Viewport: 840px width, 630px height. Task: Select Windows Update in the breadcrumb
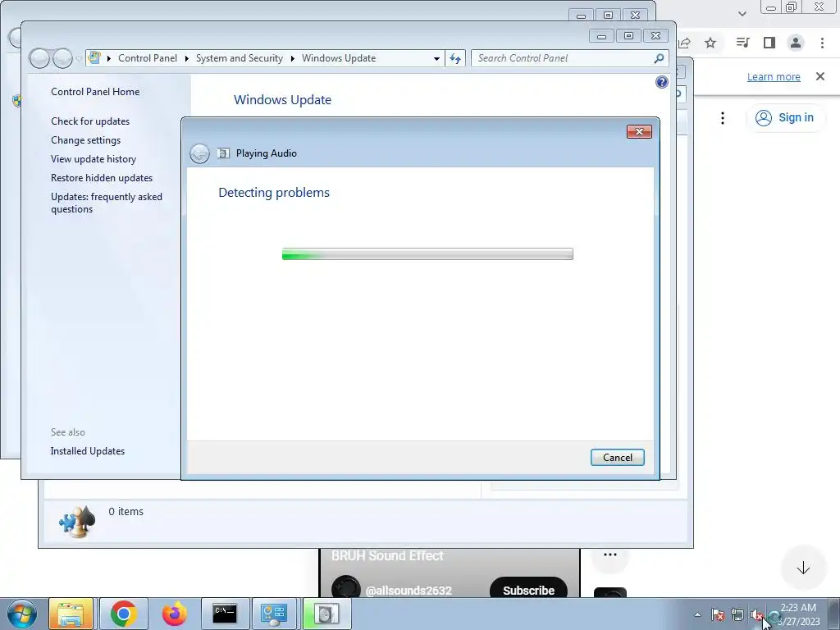[x=339, y=58]
